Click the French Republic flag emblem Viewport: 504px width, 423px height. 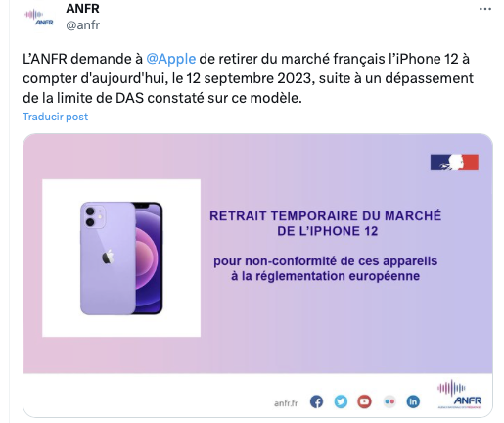coord(454,163)
